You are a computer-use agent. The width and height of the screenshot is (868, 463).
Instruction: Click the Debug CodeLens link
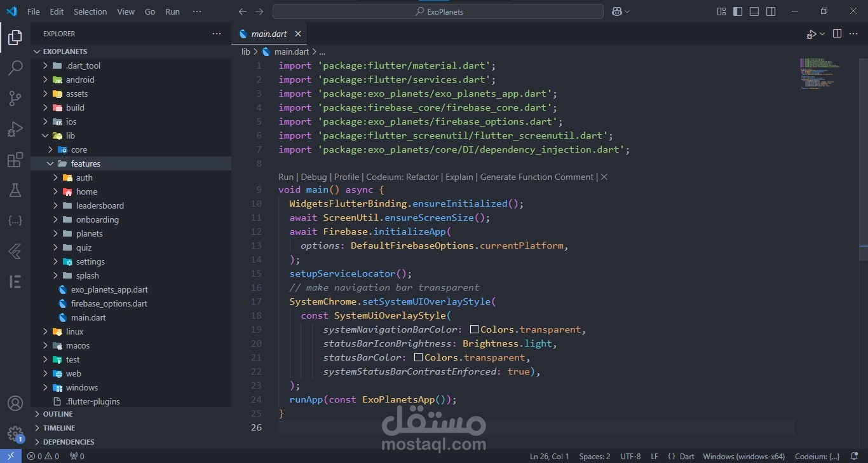pyautogui.click(x=314, y=177)
